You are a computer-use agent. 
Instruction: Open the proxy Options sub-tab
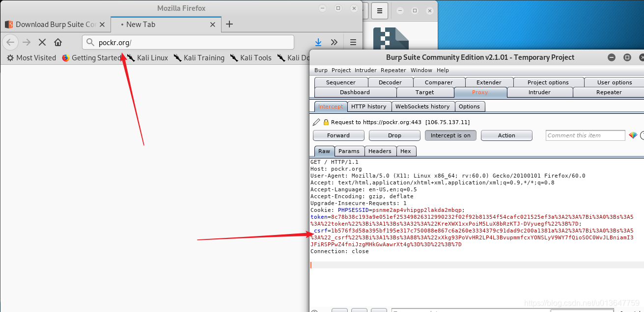tap(469, 106)
